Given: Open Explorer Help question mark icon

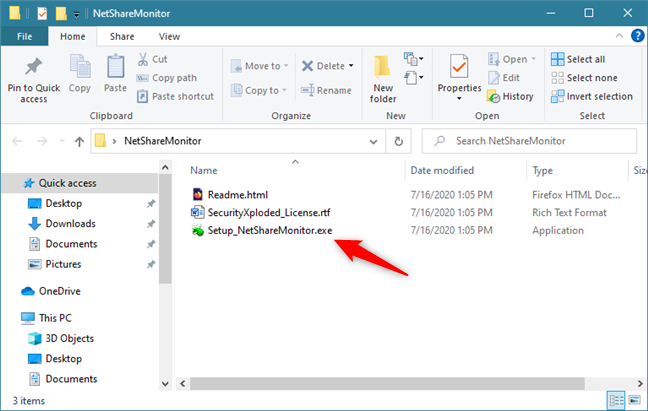Looking at the screenshot, I should pos(637,36).
